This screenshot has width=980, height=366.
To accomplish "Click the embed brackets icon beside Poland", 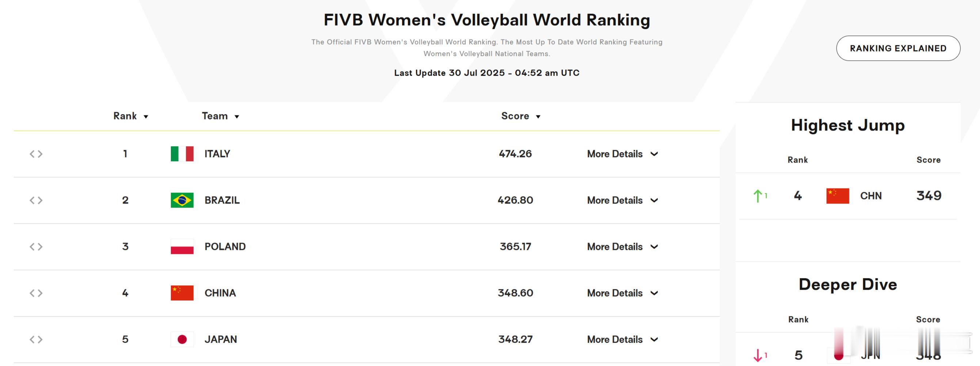I will tap(36, 247).
